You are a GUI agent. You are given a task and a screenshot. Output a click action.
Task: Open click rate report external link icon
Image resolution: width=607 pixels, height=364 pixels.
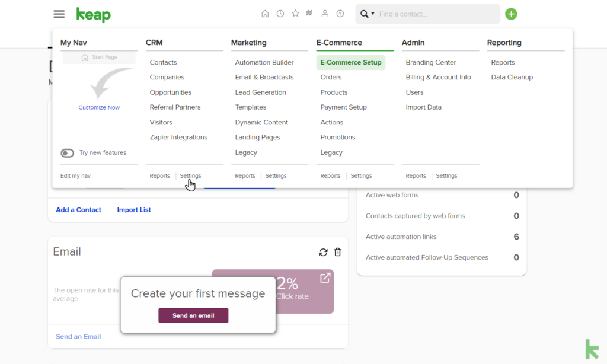pyautogui.click(x=325, y=277)
